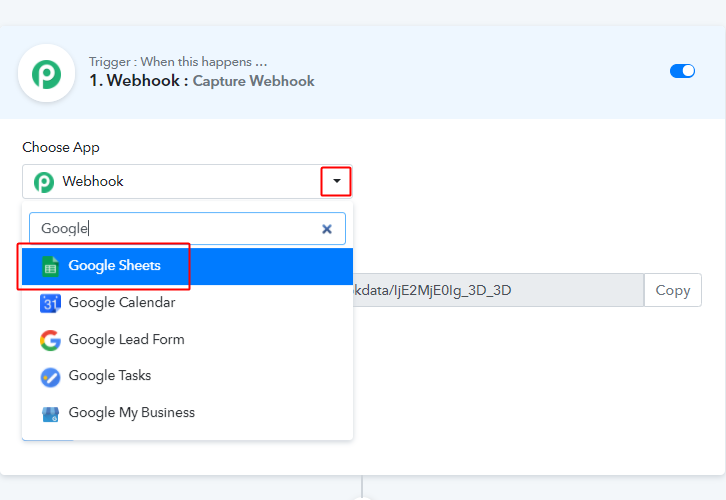The height and width of the screenshot is (500, 726).
Task: Select Google Calendar from the app list
Action: (187, 303)
